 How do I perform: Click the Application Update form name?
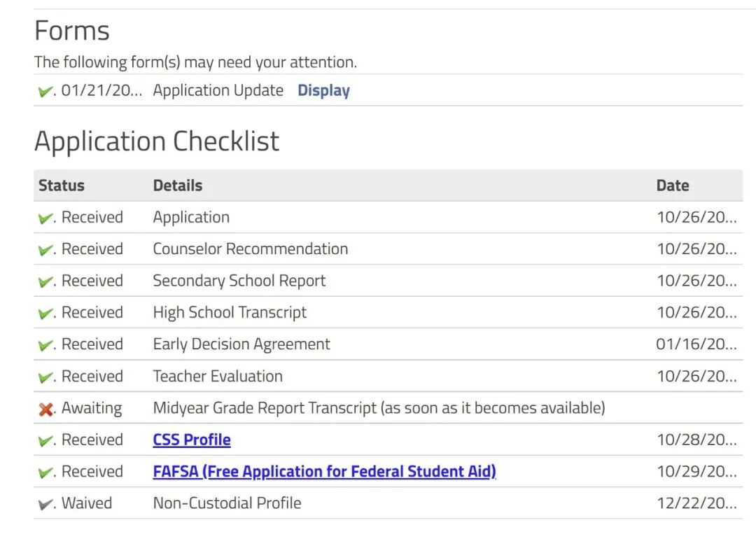coord(218,90)
